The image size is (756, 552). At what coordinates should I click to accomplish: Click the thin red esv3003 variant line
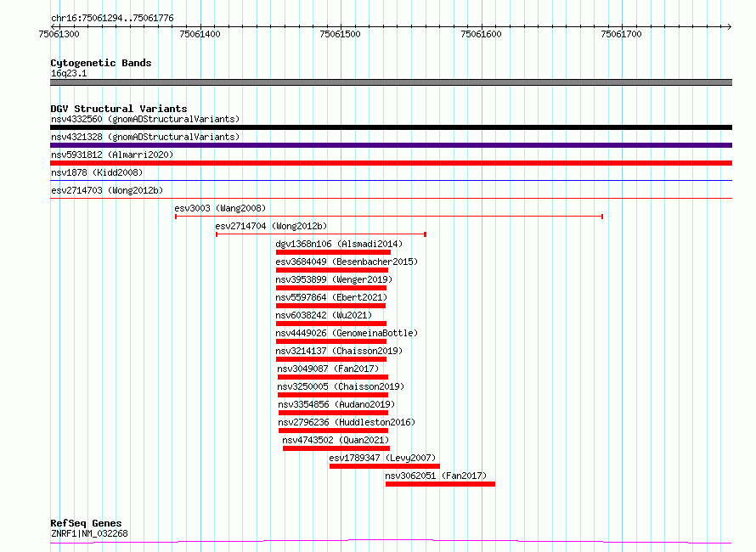click(389, 217)
